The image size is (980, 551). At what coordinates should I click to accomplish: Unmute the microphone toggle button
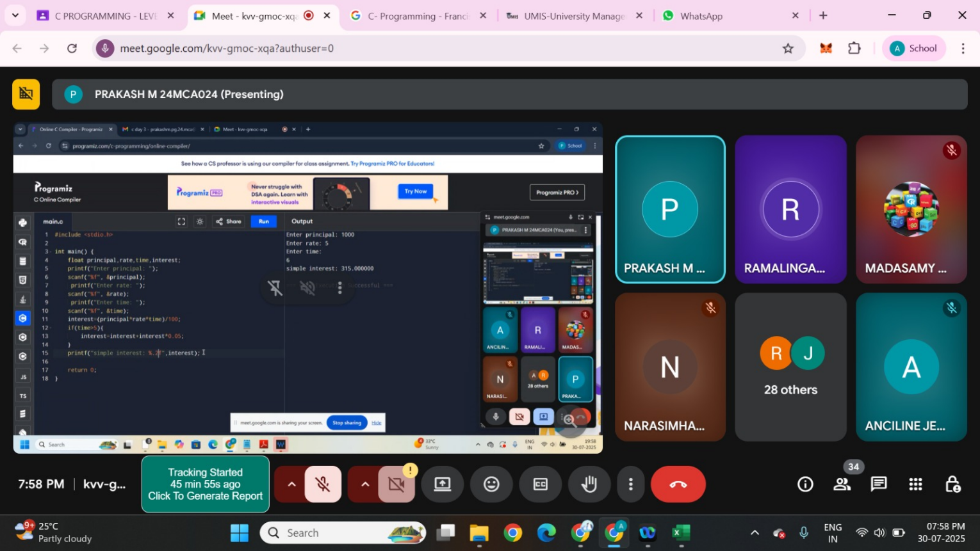323,484
